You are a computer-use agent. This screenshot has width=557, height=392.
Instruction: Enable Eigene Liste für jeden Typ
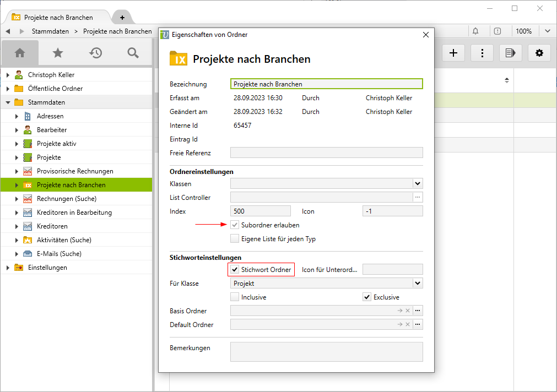tap(235, 239)
